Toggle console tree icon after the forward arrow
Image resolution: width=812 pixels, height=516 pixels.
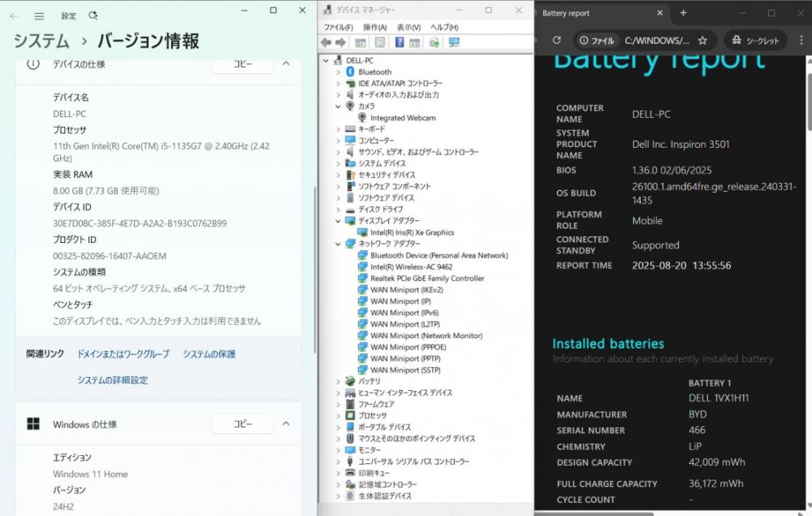[x=361, y=42]
